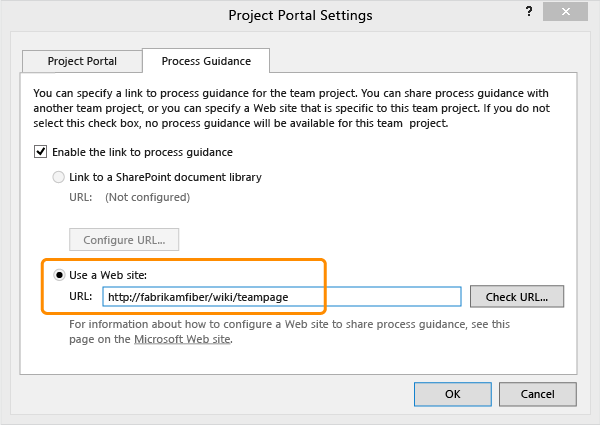Cancel the dialog
600x425 pixels.
click(x=538, y=394)
